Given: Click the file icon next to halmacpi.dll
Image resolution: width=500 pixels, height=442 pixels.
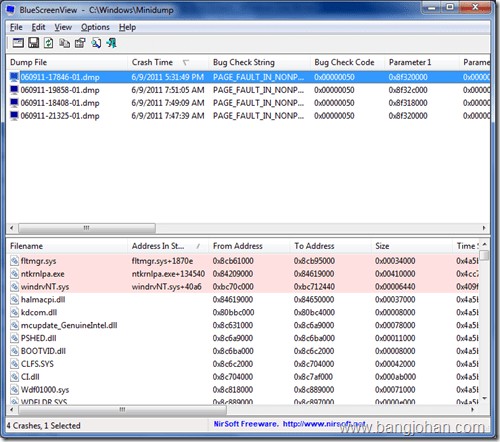Looking at the screenshot, I should point(14,299).
